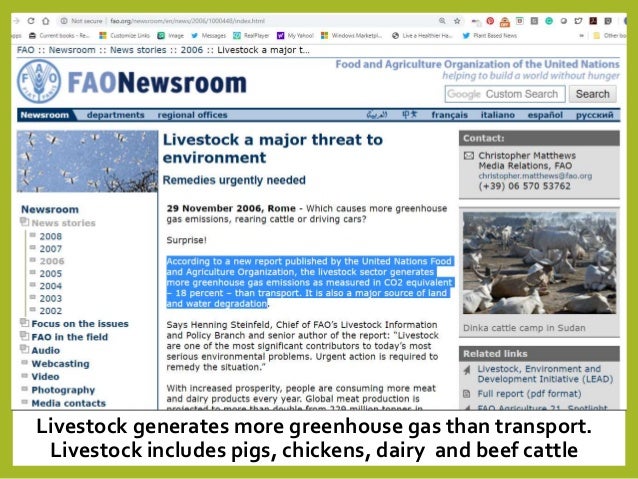Image resolution: width=638 pixels, height=479 pixels.
Task: Open the My Yahoo! bookmark
Action: tap(295, 36)
